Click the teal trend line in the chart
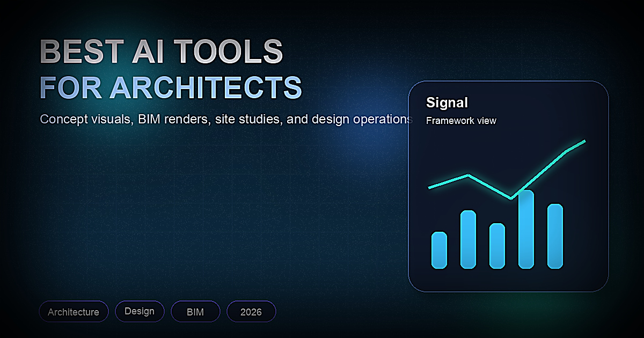 (507, 170)
